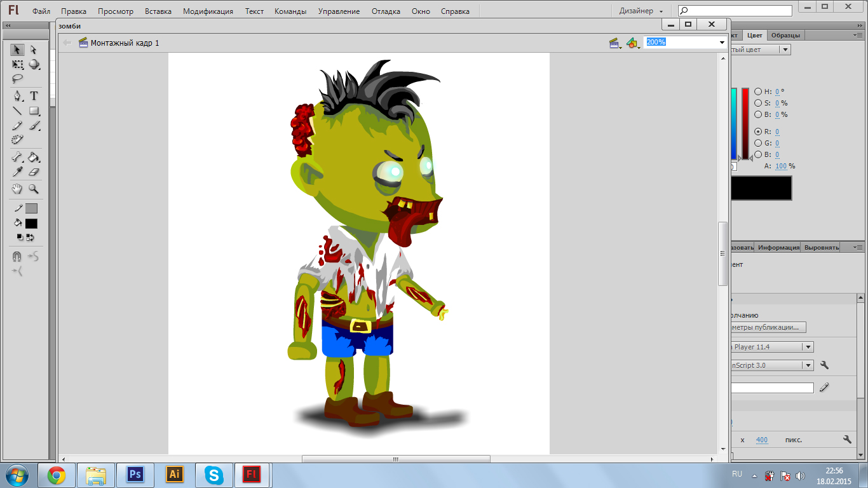Click the Photoshop icon in the taskbar
This screenshot has height=488, width=868.
coord(135,474)
